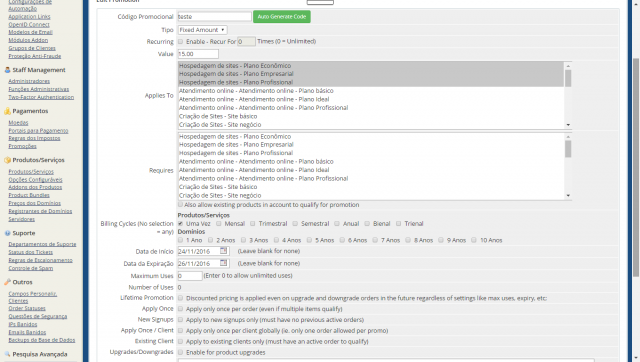Check Also allow existing products to qualify
This screenshot has width=640, height=362.
pyautogui.click(x=180, y=204)
